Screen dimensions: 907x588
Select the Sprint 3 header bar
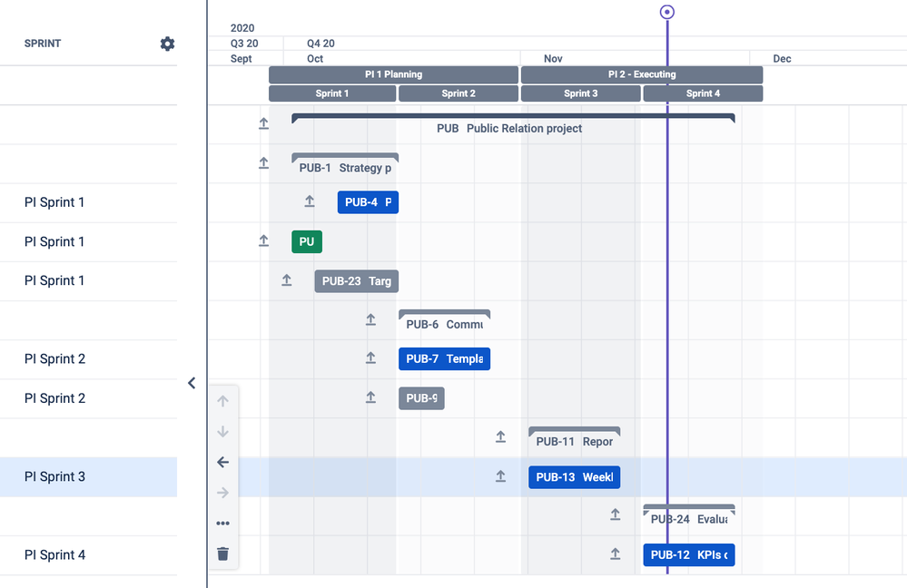(x=581, y=93)
